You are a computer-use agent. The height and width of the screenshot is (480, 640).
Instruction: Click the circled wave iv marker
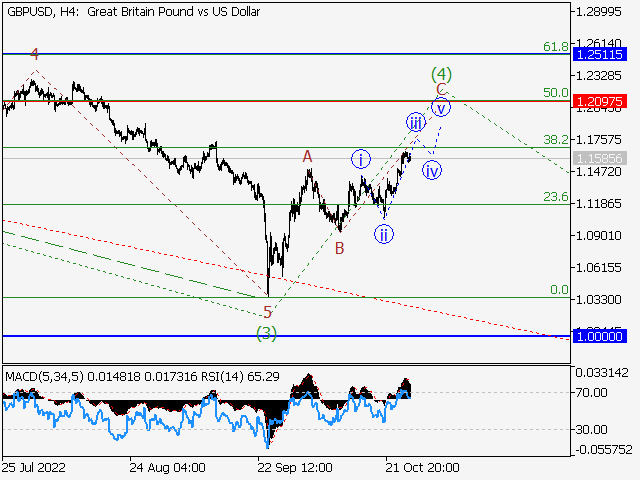click(x=432, y=171)
